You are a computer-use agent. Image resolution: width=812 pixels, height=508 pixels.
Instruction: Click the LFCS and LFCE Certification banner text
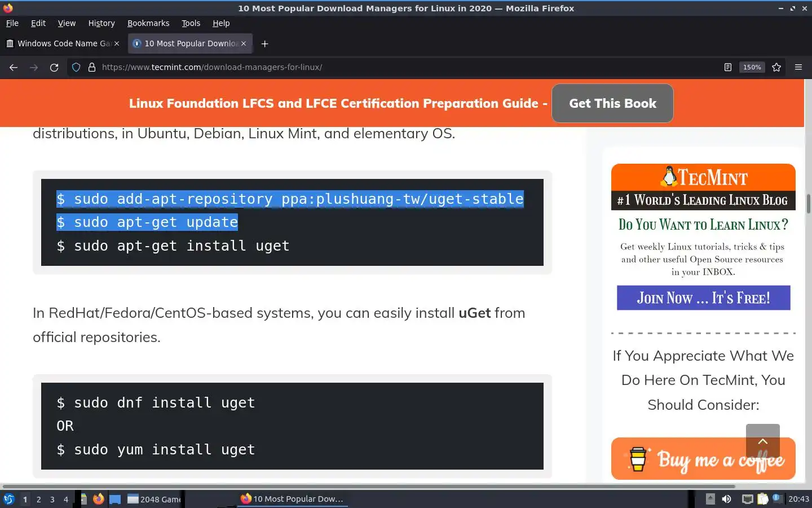[x=338, y=103]
